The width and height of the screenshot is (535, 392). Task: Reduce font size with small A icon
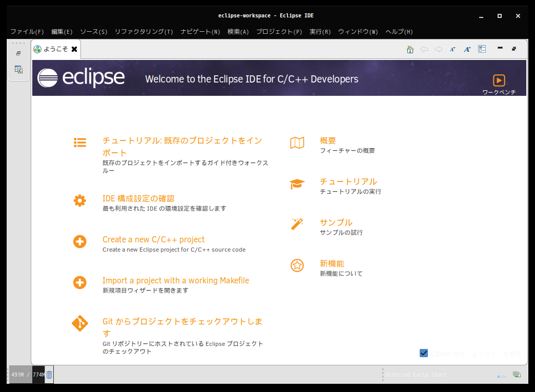(453, 50)
